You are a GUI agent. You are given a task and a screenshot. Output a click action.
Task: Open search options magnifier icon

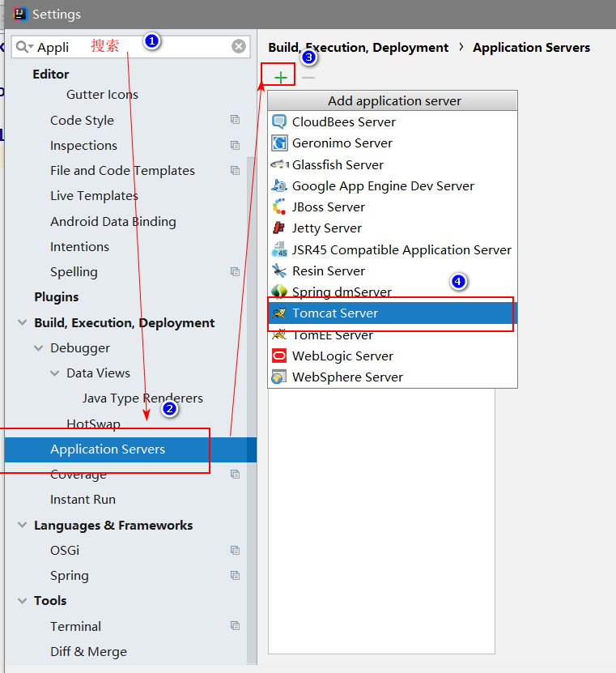24,46
